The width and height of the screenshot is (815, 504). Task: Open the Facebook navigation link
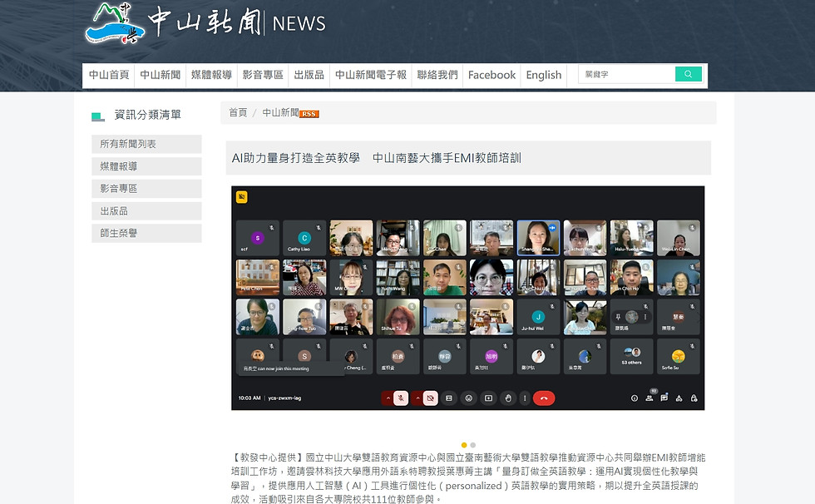(x=491, y=75)
